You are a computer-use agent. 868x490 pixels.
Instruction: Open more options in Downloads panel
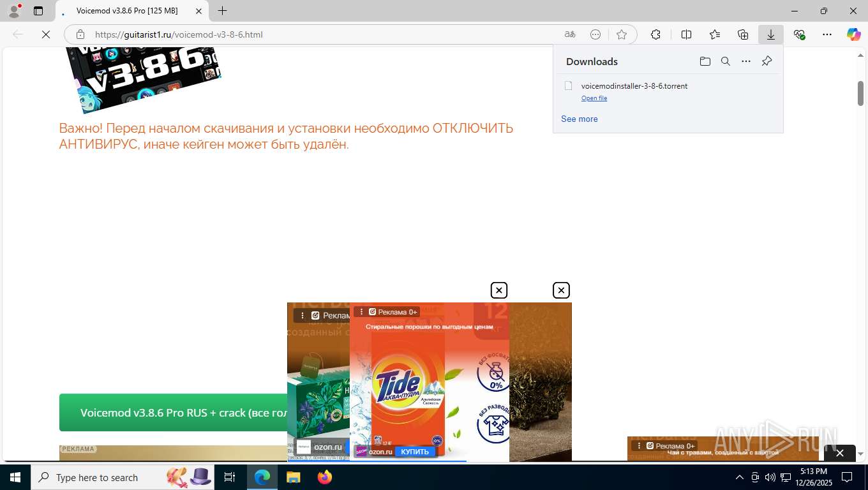coord(746,61)
